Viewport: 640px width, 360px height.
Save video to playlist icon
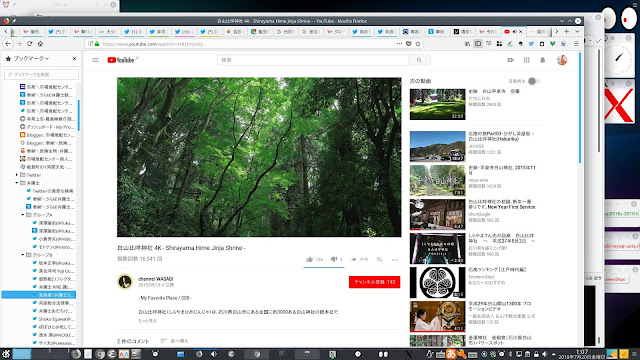[380, 259]
